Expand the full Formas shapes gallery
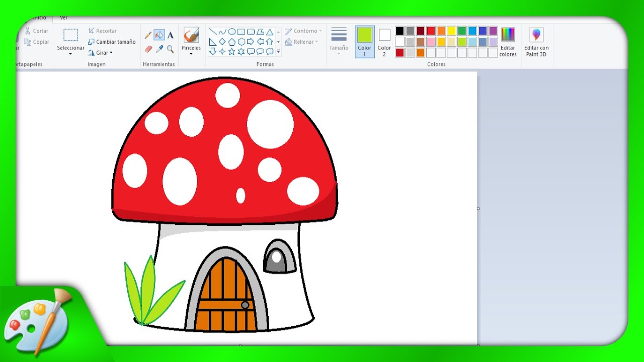 pyautogui.click(x=278, y=51)
